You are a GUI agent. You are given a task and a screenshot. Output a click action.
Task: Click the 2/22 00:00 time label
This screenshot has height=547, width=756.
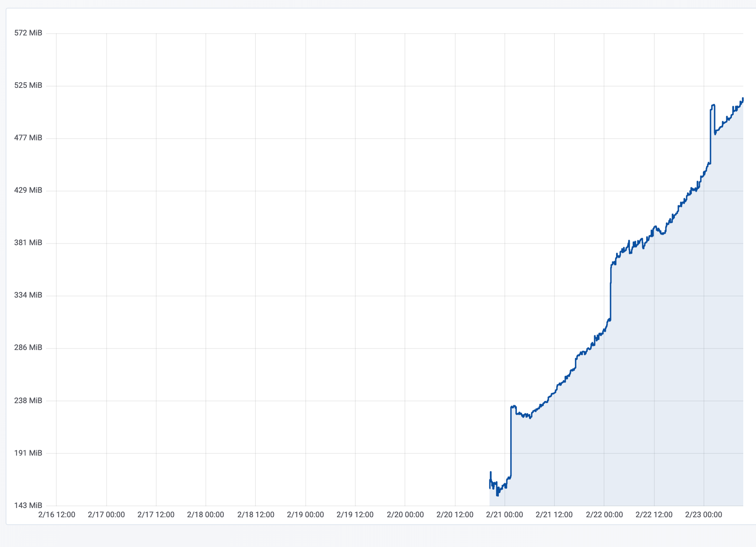coord(604,515)
